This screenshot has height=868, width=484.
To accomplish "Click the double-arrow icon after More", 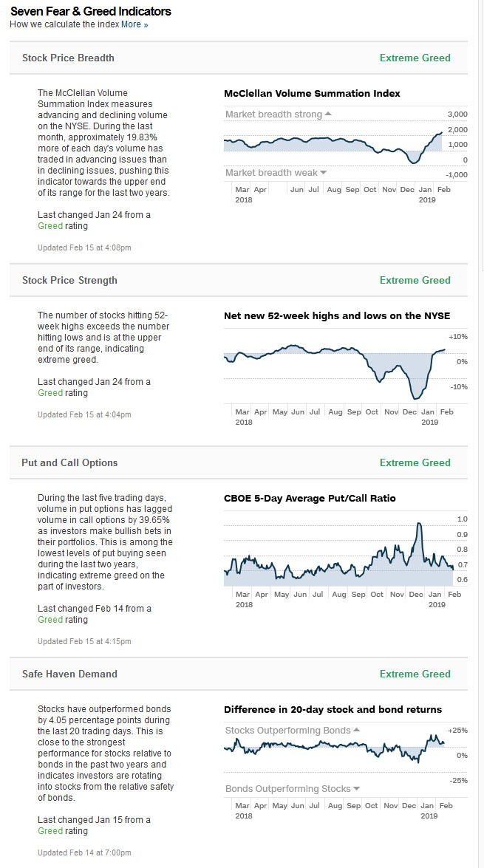I will tap(146, 25).
